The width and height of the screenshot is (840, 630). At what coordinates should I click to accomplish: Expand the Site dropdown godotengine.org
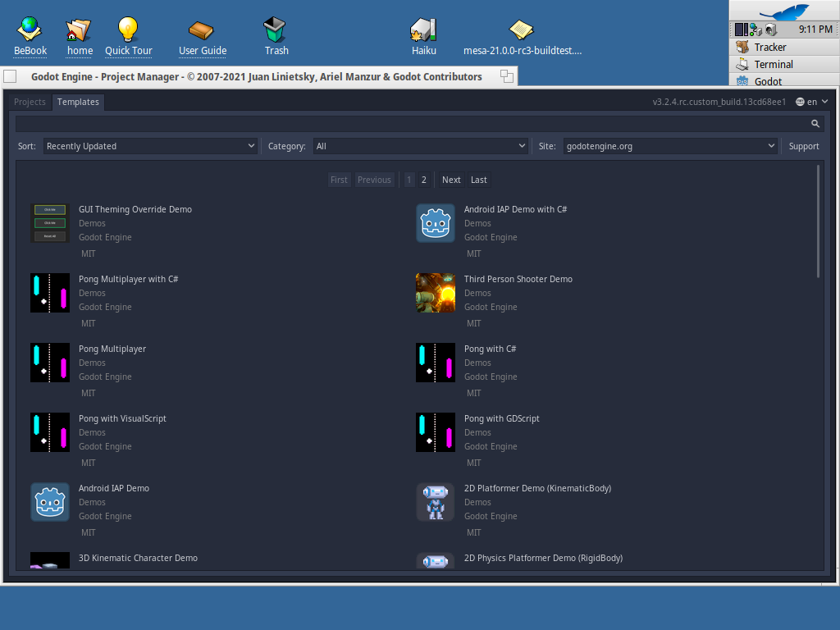[x=669, y=146]
